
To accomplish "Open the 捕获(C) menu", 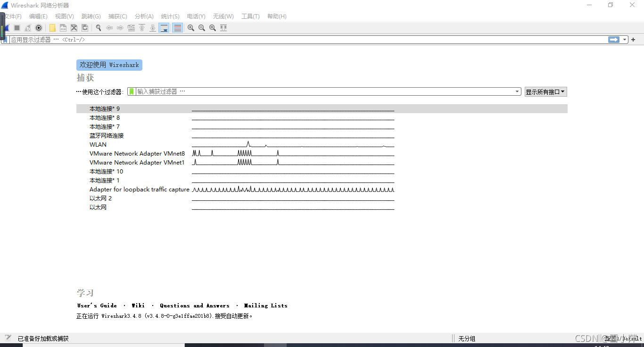I will pyautogui.click(x=117, y=16).
